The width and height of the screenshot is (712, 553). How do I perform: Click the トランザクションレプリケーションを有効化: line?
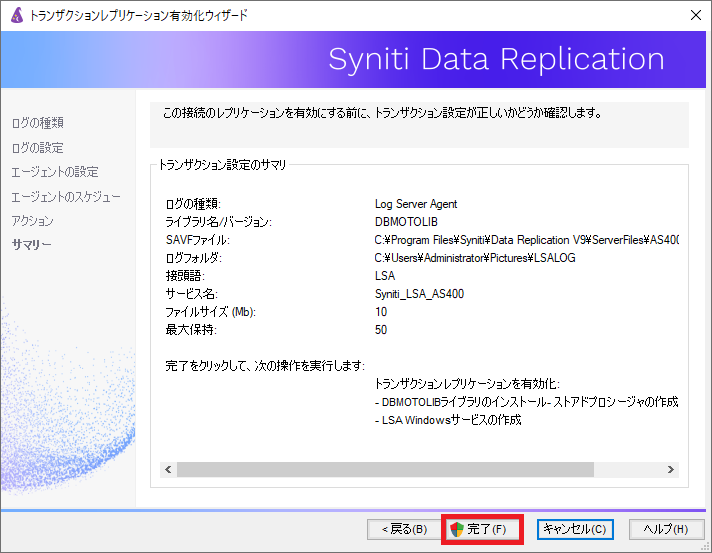(x=467, y=384)
